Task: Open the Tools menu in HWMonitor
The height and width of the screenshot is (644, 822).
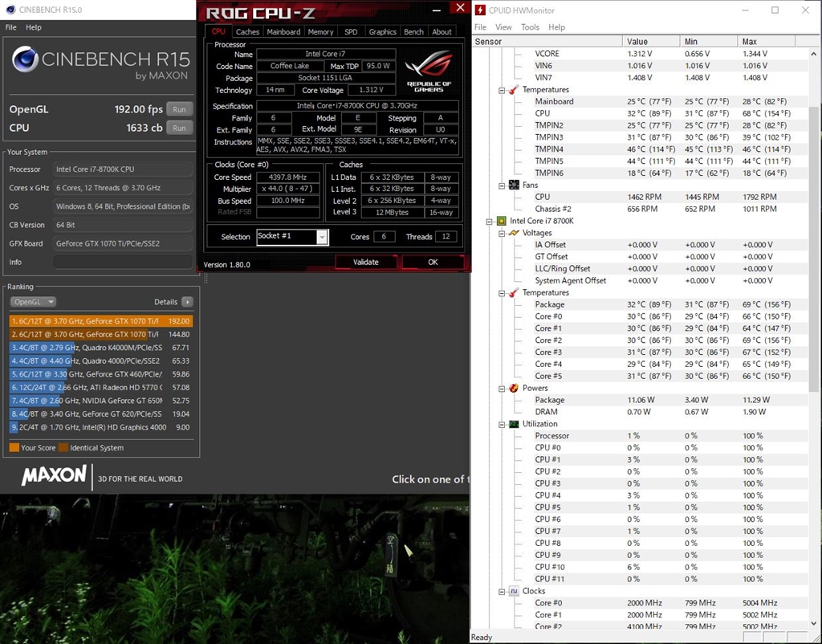Action: point(530,27)
